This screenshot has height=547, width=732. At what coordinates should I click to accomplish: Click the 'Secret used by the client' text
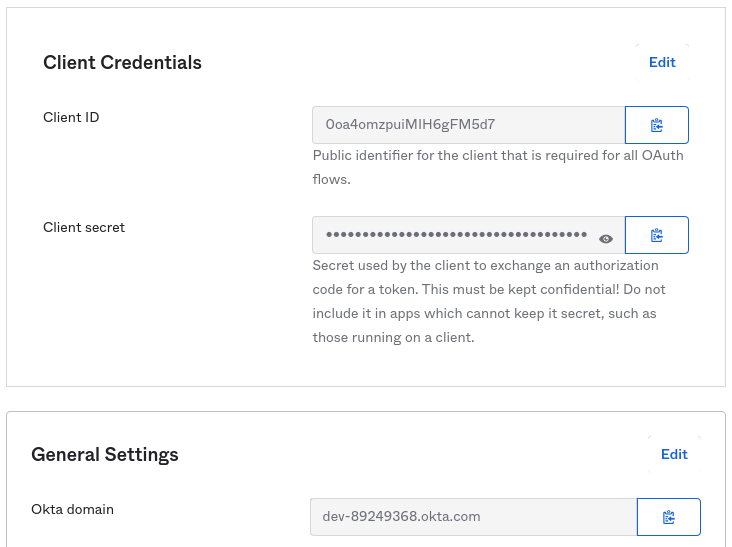[x=400, y=266]
